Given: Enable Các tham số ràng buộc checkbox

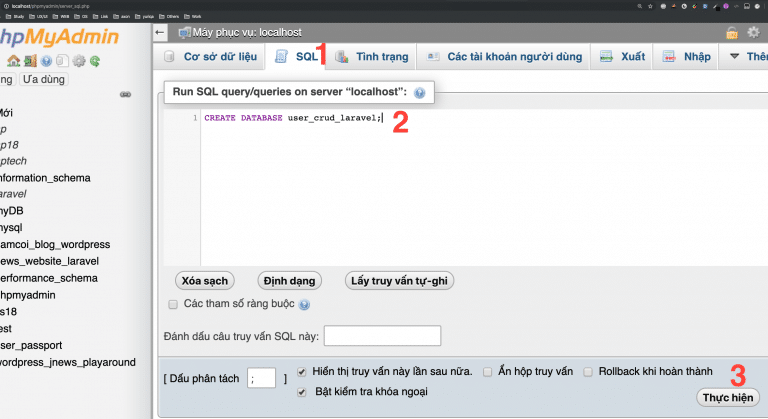Looking at the screenshot, I should point(173,304).
